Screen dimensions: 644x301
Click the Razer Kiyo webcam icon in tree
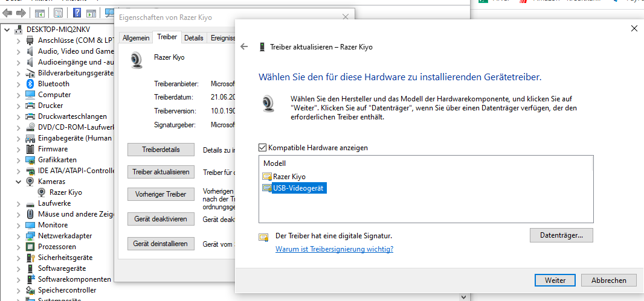click(x=42, y=192)
